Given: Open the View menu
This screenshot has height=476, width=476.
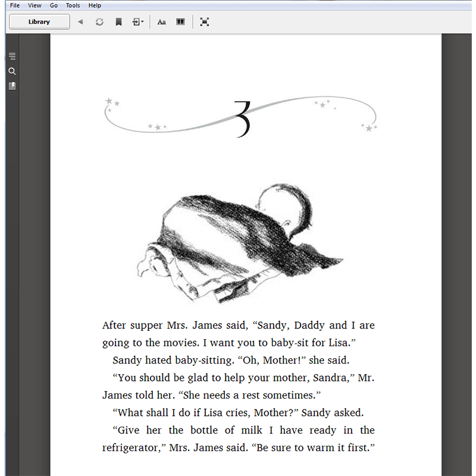Looking at the screenshot, I should [35, 5].
